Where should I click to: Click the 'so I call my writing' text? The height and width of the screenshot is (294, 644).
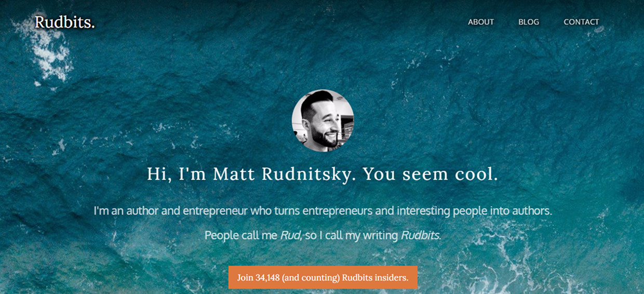[x=352, y=235]
